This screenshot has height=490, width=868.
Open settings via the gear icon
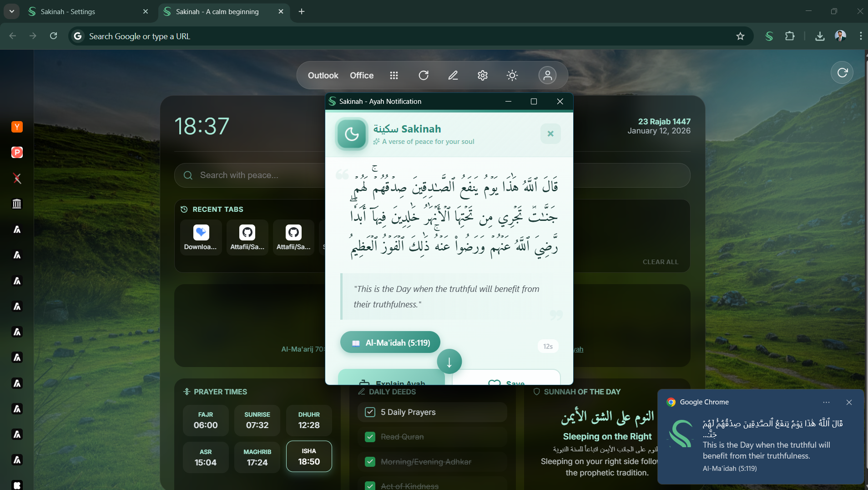[x=483, y=75]
